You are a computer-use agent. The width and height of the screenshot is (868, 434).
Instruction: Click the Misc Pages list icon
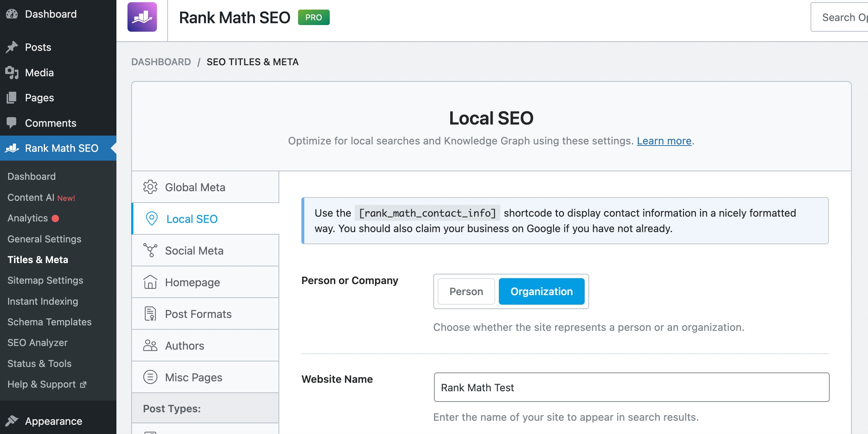pos(150,377)
